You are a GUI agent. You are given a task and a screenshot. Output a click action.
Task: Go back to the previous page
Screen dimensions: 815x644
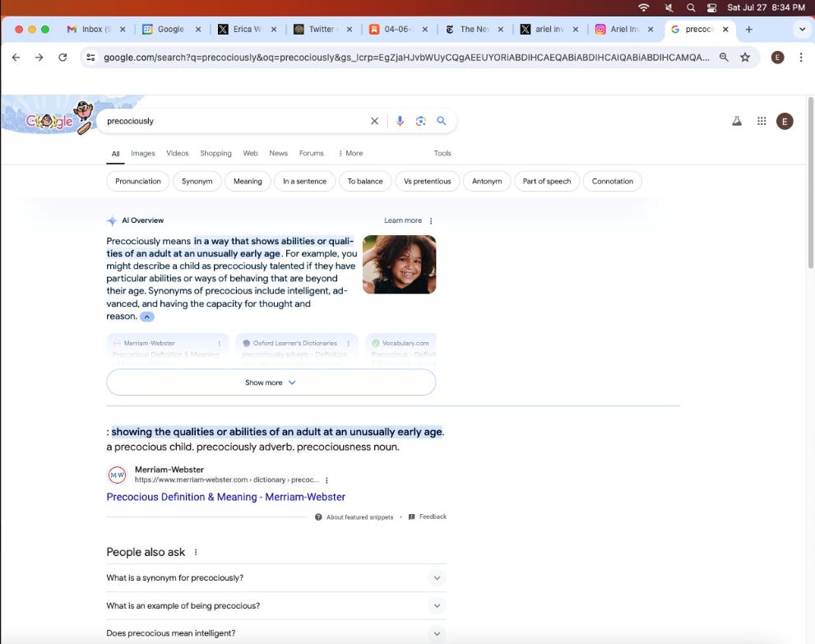16,58
